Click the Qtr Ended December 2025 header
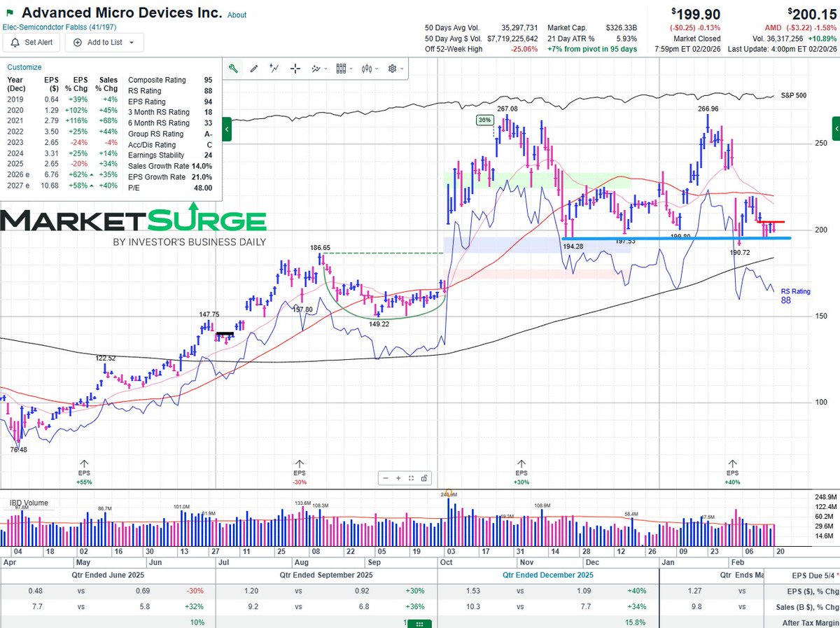The height and width of the screenshot is (628, 840). click(x=548, y=575)
